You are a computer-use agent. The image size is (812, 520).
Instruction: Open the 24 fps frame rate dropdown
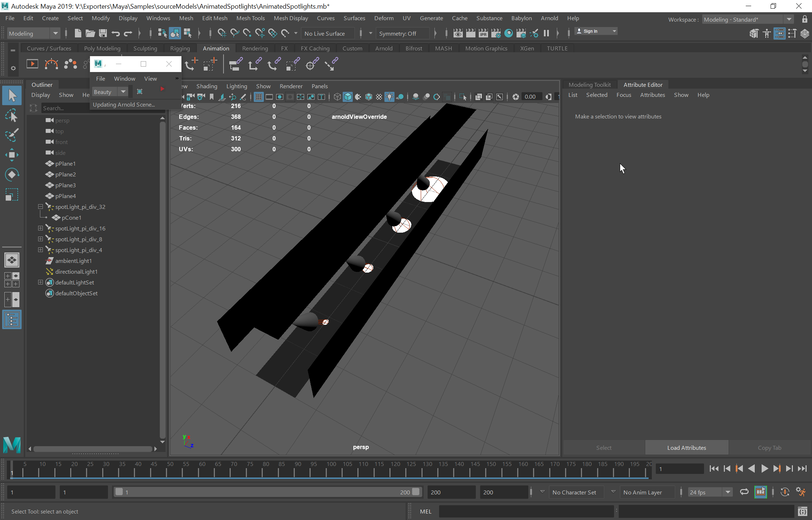point(710,492)
